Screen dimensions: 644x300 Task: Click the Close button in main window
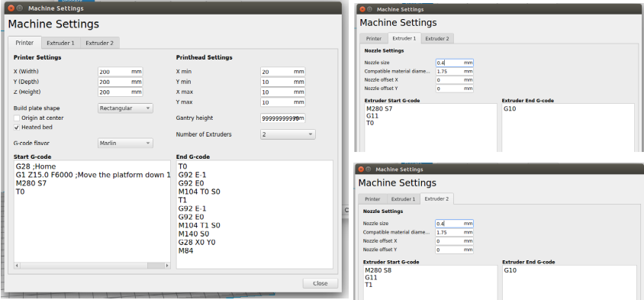point(320,283)
